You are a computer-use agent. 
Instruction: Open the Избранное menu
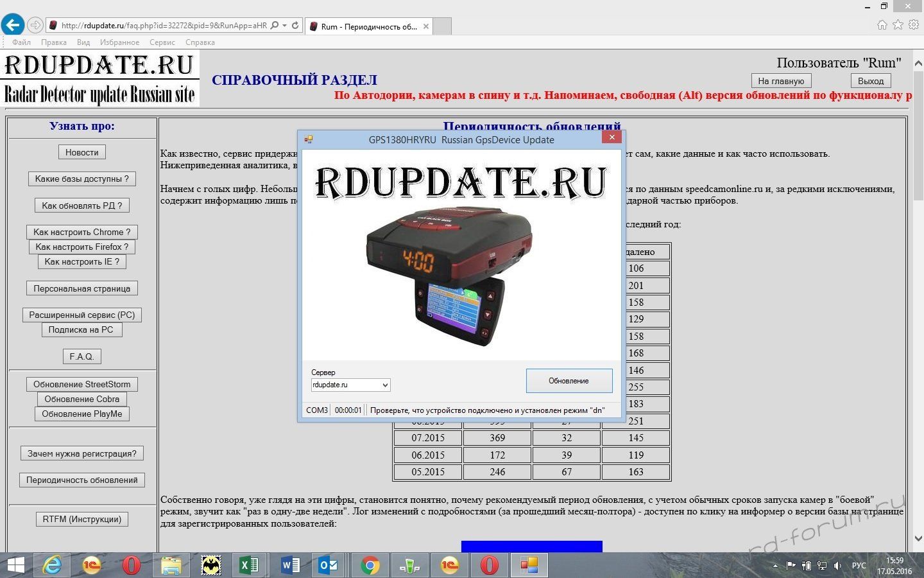pyautogui.click(x=119, y=42)
